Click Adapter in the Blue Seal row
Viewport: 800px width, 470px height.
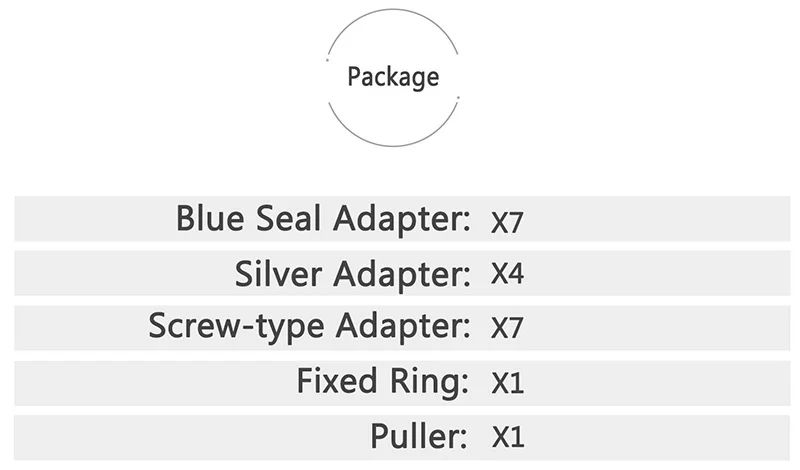tap(402, 220)
